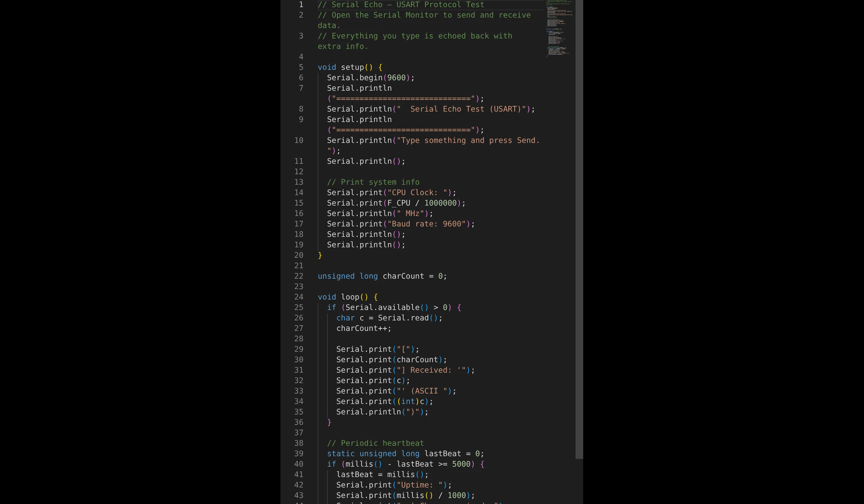Click 'Serial.print(millis() / 1000);' line
864x504 pixels.
pos(406,495)
